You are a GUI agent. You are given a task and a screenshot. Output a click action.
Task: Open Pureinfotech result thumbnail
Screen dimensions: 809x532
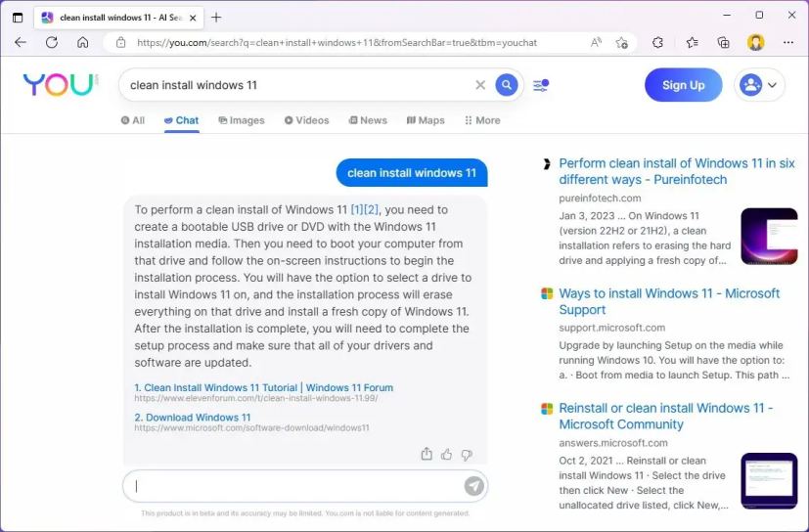769,237
